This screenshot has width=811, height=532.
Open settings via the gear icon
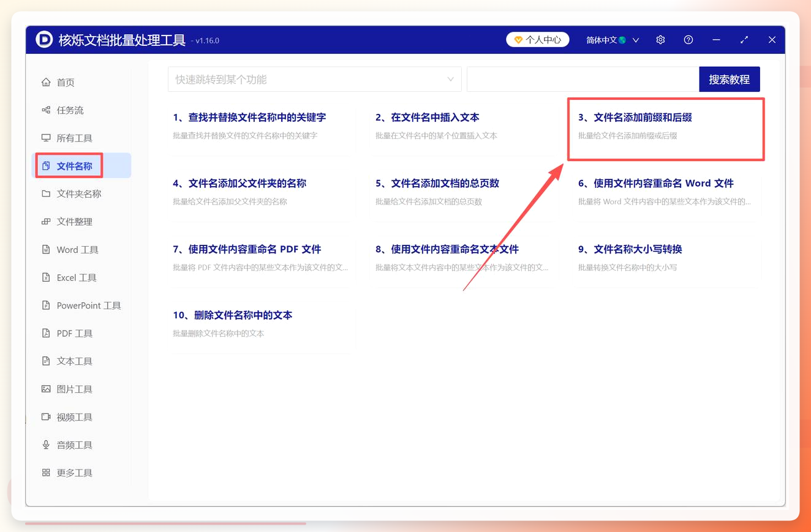click(660, 40)
